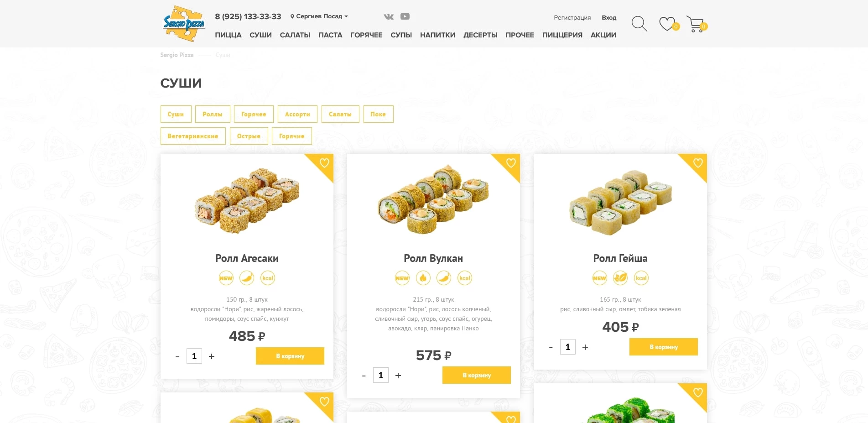Click the quantity field for Ролл Вулкан
868x423 pixels.
[381, 375]
